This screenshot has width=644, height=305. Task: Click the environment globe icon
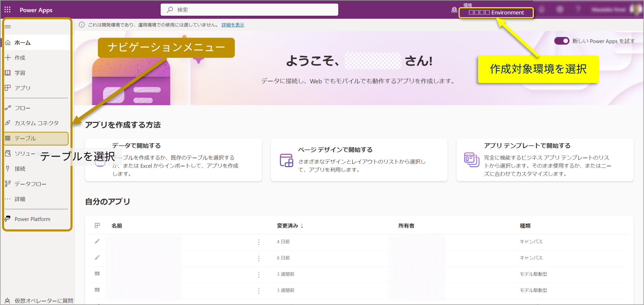click(454, 10)
